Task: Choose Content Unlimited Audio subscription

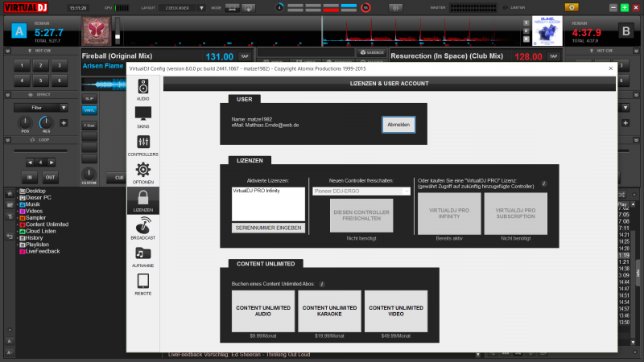Action: (x=263, y=311)
